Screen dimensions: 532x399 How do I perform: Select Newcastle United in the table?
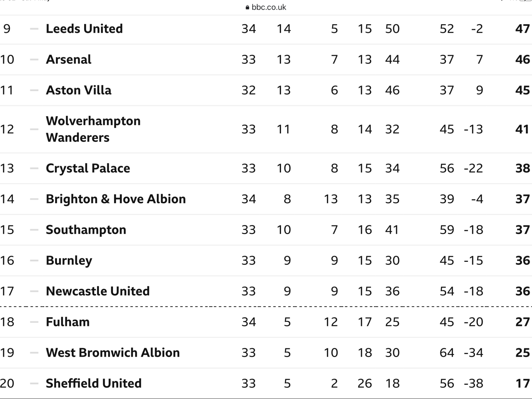pyautogui.click(x=98, y=291)
